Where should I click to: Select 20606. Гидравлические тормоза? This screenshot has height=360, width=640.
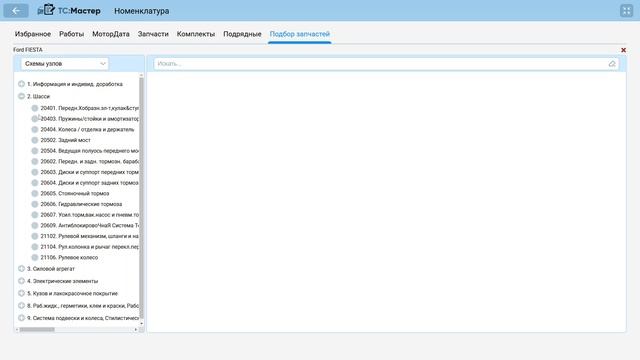pos(81,204)
